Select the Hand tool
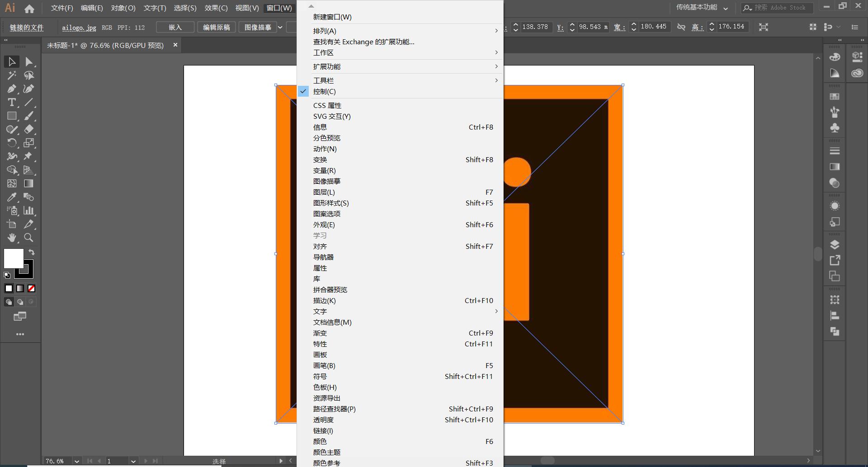868x467 pixels. [x=12, y=238]
